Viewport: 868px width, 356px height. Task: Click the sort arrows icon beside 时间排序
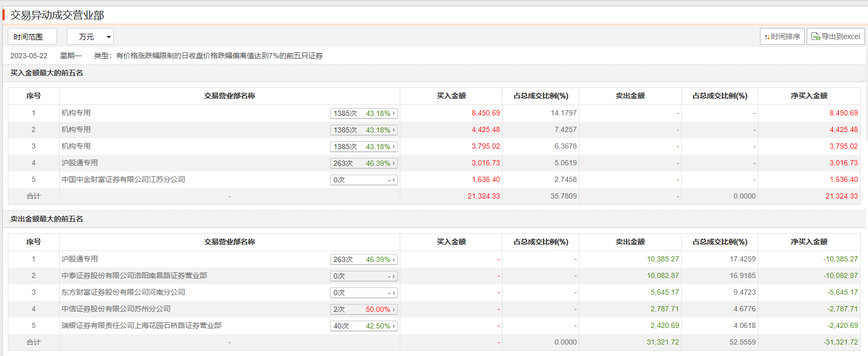pyautogui.click(x=767, y=37)
